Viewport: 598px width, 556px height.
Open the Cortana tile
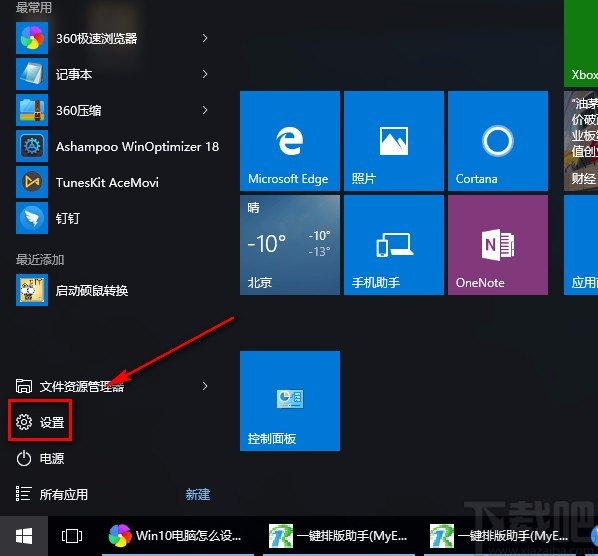[x=498, y=141]
